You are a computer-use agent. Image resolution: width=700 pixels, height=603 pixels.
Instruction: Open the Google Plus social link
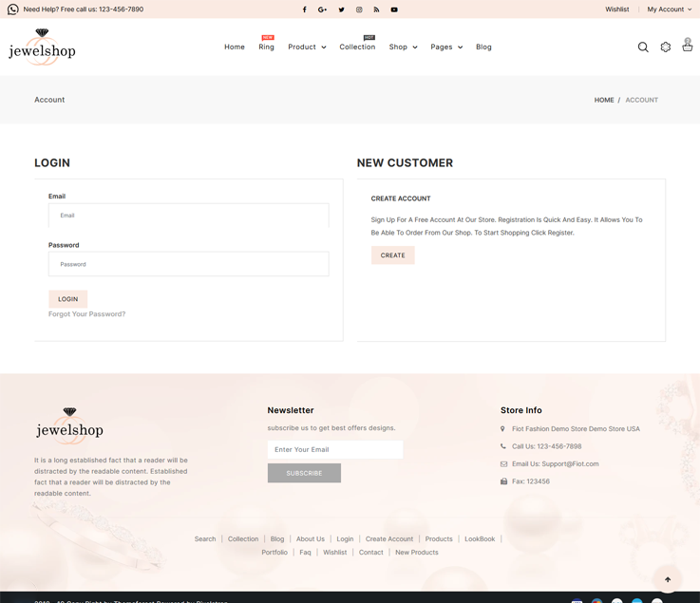click(322, 9)
